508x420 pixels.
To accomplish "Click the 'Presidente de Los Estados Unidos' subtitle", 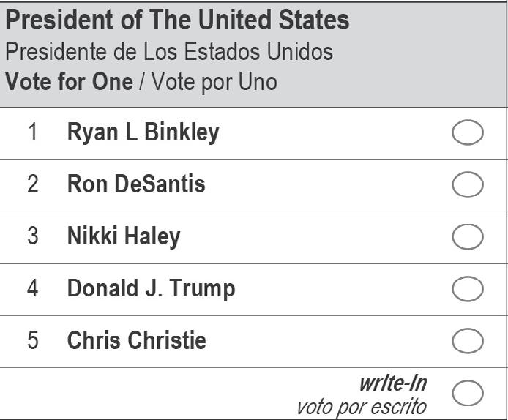I will [169, 52].
